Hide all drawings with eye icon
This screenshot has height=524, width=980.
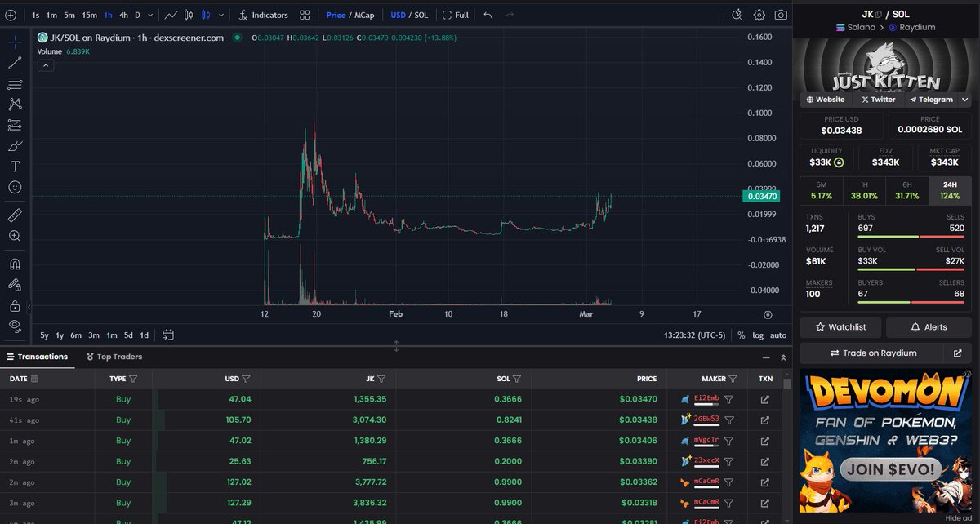(x=15, y=326)
